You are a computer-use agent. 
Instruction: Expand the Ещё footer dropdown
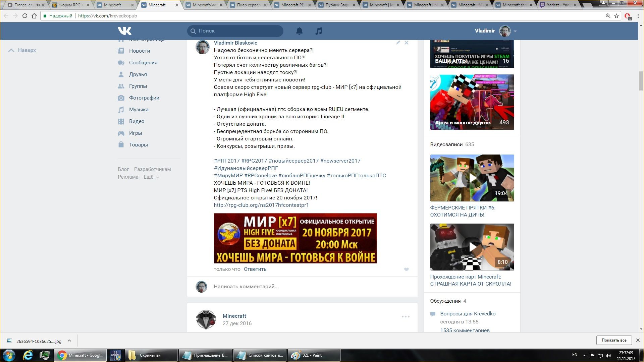click(151, 177)
